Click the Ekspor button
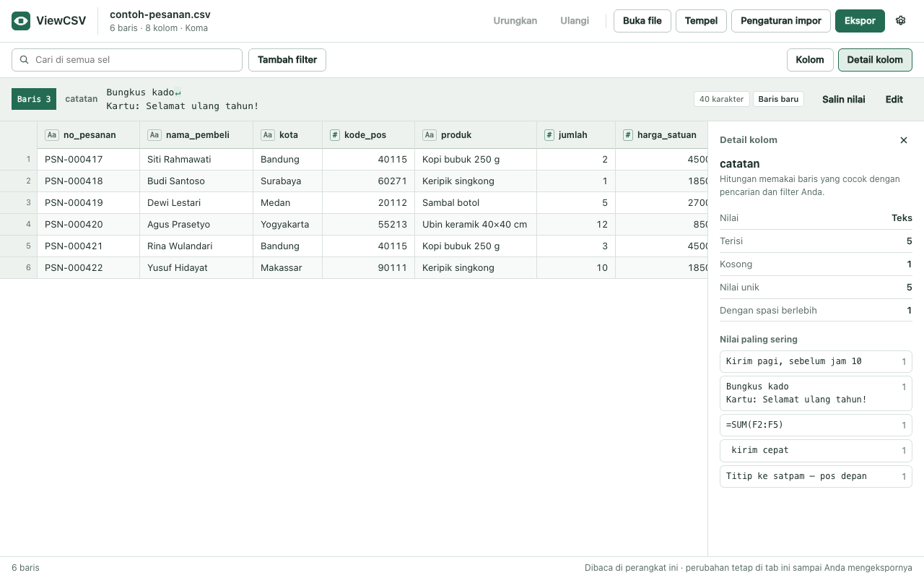Screen dimensions: 924x578 click(860, 21)
